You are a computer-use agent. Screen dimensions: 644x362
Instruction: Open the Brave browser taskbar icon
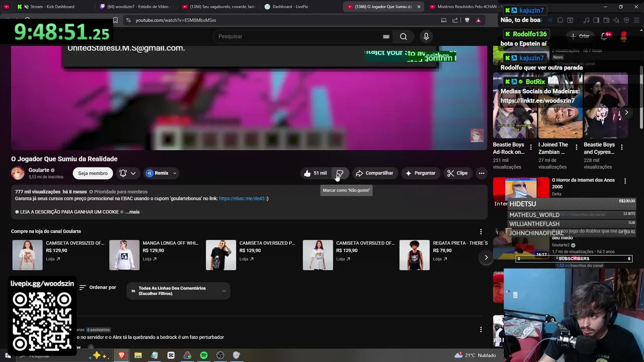(121, 355)
